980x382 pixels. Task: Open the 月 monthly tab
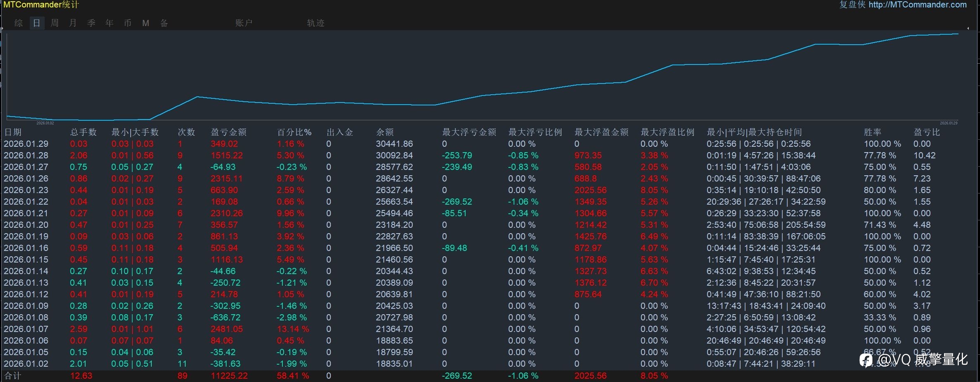(73, 23)
